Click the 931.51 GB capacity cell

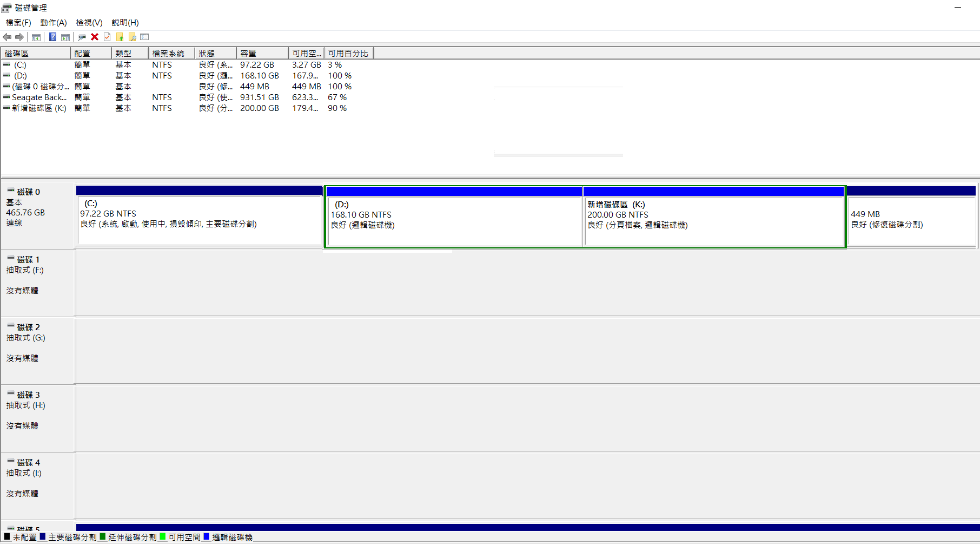[x=260, y=97]
